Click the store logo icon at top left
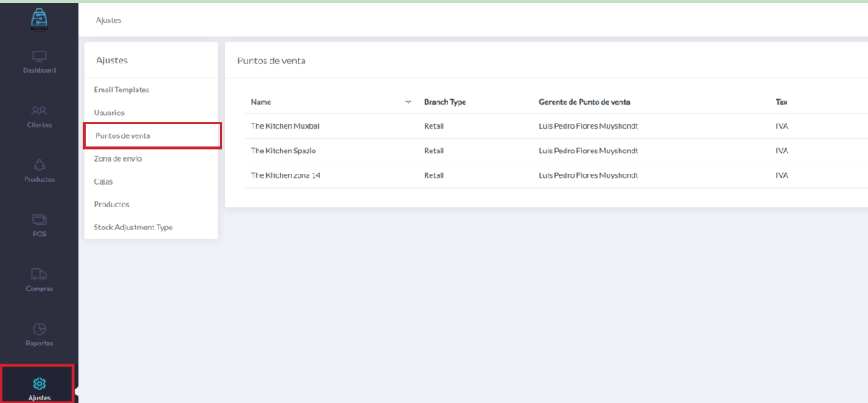Viewport: 868px width, 403px height. coord(39,18)
